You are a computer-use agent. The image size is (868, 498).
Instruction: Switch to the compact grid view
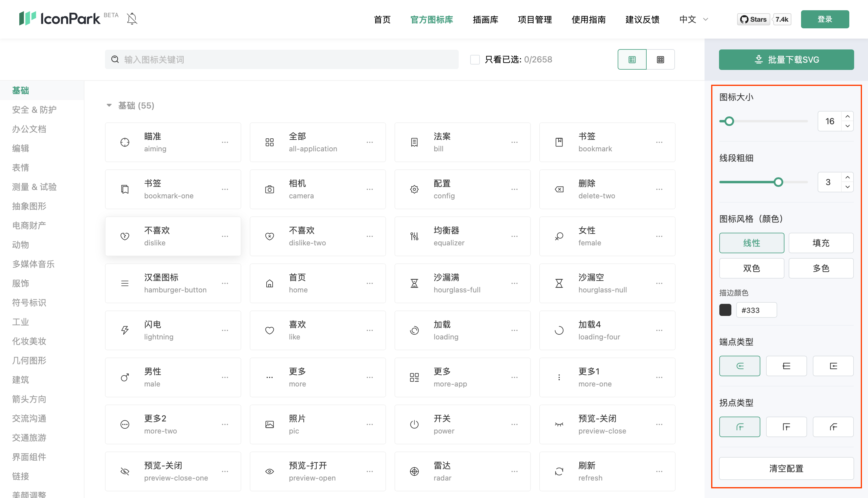(660, 59)
